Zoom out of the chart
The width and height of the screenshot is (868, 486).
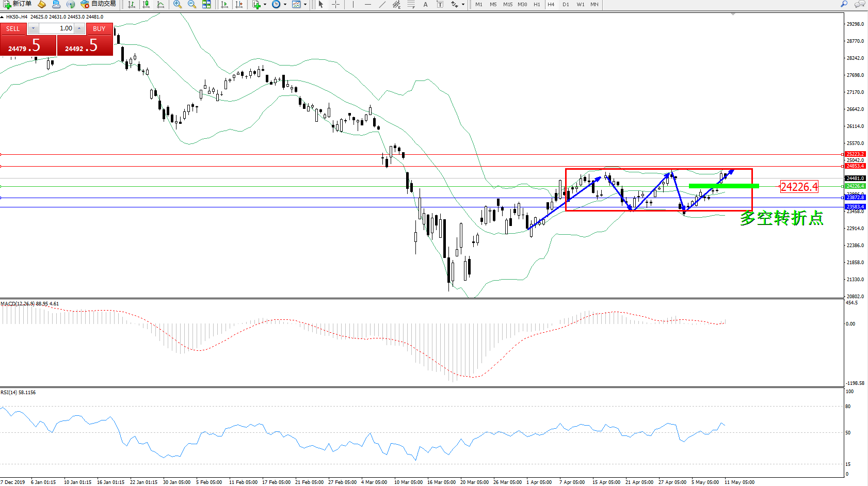(192, 5)
